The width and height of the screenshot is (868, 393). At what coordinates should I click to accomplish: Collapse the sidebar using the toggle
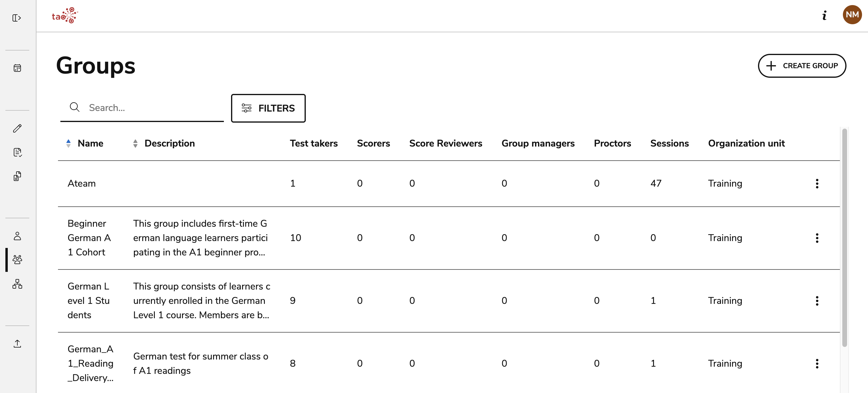click(17, 18)
